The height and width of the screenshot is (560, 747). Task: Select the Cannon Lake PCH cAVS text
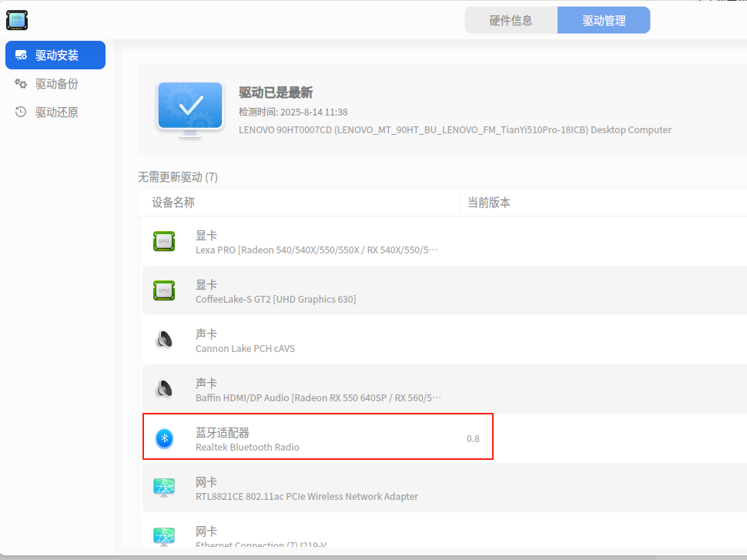[245, 348]
